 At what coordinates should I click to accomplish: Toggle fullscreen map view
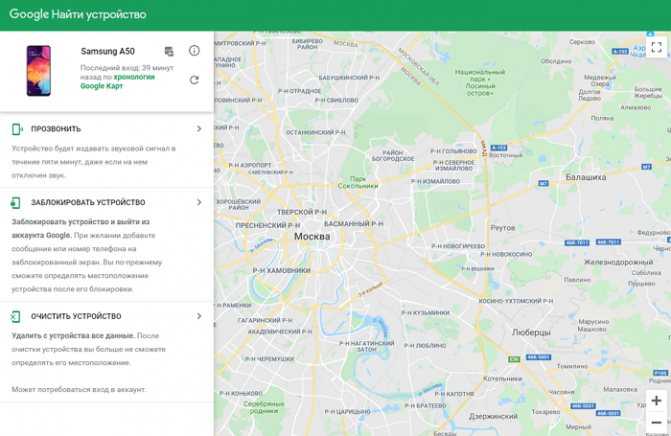tap(656, 47)
